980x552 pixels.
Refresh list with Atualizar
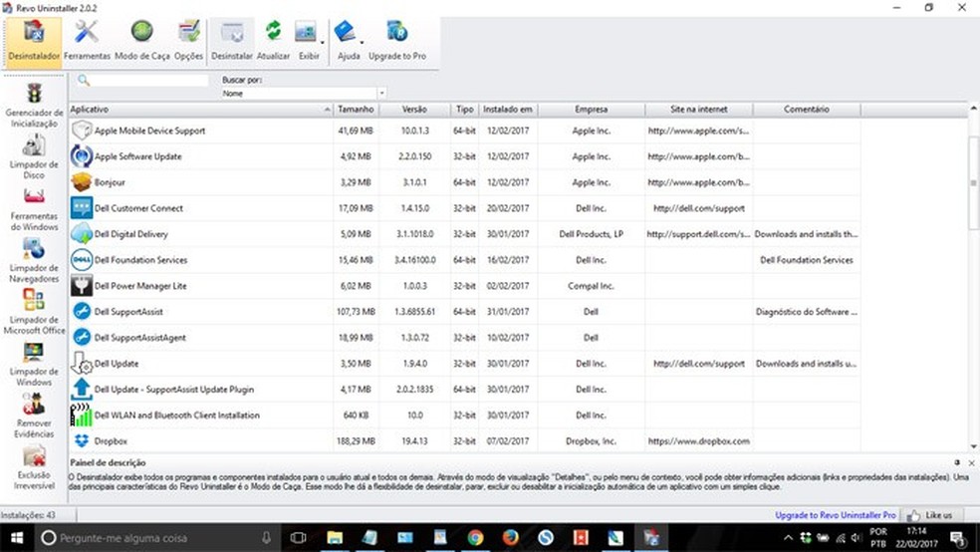273,41
